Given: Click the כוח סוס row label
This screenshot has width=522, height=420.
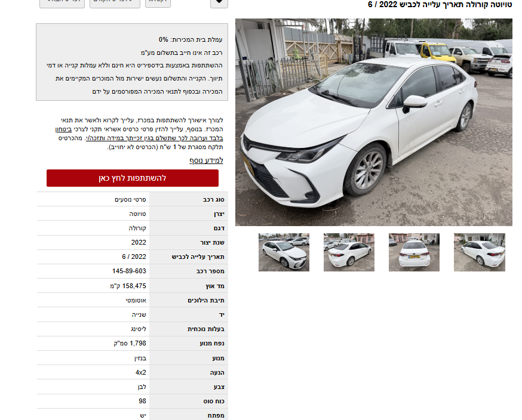Looking at the screenshot, I should pyautogui.click(x=214, y=401).
